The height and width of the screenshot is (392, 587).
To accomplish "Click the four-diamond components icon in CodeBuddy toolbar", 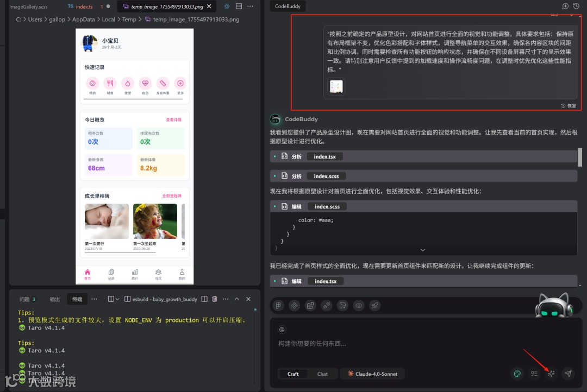I will (x=294, y=306).
